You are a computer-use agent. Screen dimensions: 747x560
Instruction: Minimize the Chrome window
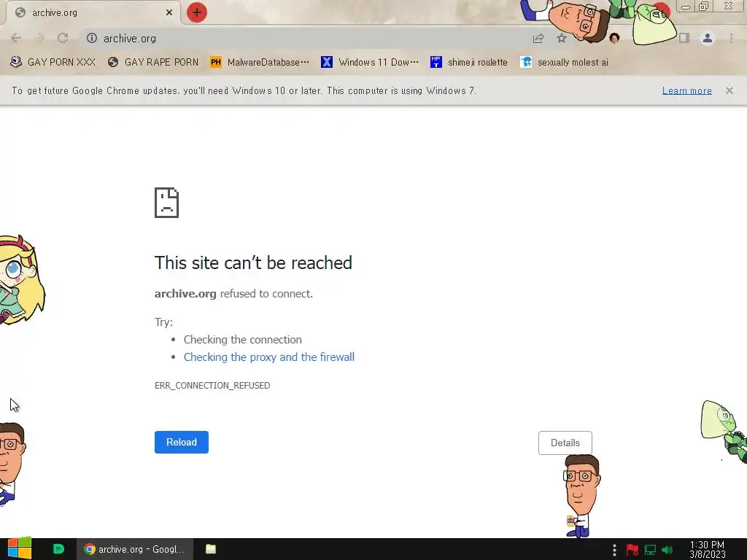pyautogui.click(x=686, y=7)
